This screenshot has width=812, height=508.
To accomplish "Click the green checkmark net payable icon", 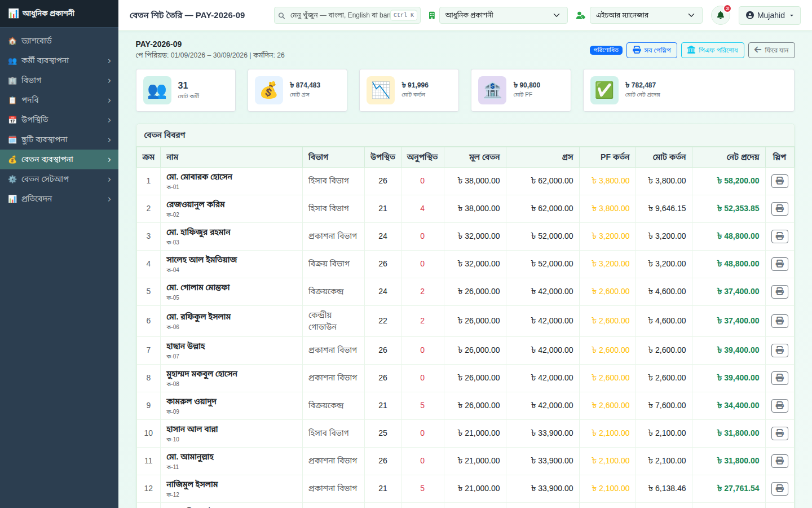I will (604, 90).
